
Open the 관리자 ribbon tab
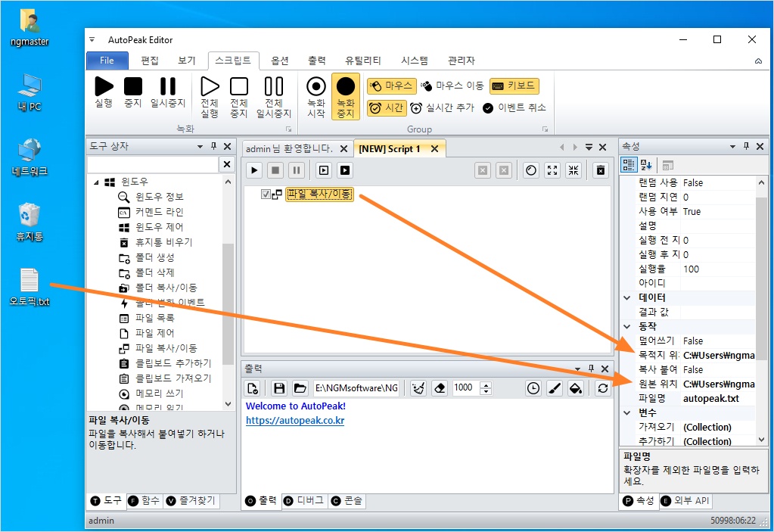click(x=461, y=61)
